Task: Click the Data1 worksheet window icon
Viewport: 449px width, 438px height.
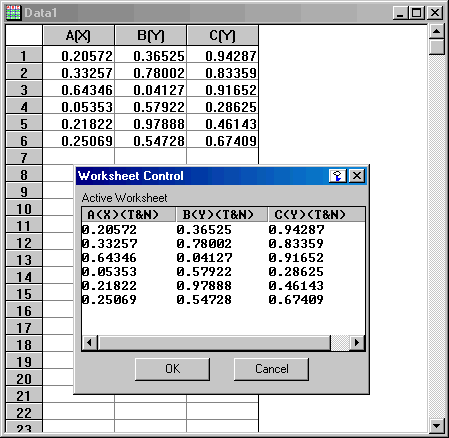Action: pos(13,13)
